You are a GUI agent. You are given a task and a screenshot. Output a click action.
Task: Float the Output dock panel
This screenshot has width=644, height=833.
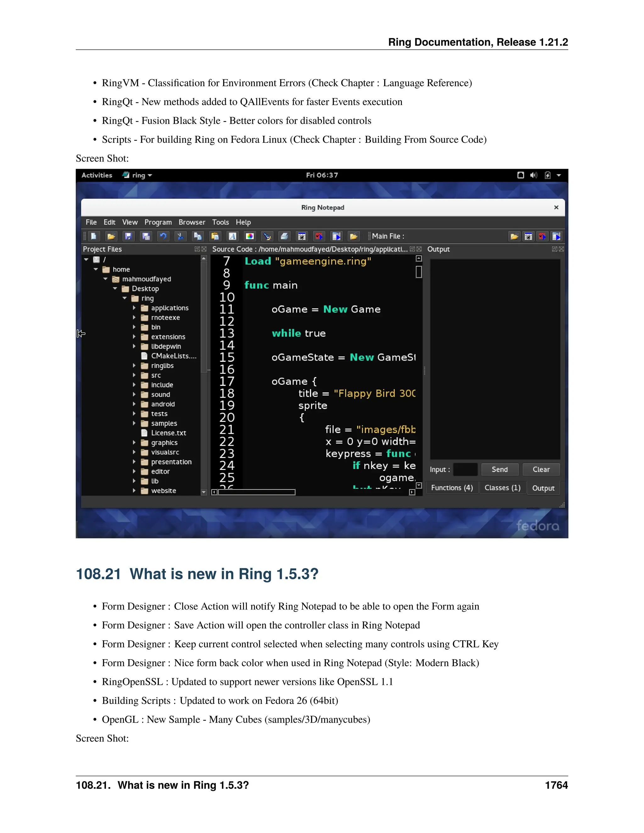click(x=554, y=249)
